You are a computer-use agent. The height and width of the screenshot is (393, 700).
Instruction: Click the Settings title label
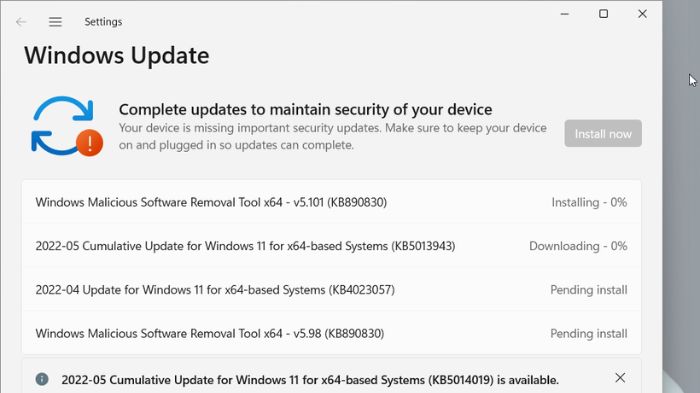click(x=103, y=21)
